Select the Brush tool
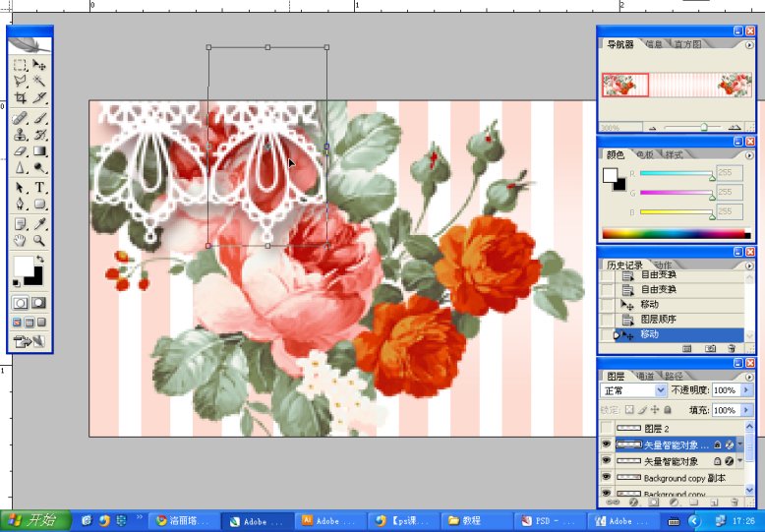 click(x=39, y=118)
